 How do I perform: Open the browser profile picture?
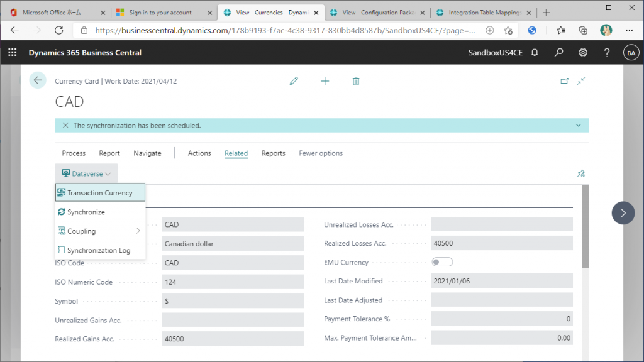pyautogui.click(x=606, y=30)
